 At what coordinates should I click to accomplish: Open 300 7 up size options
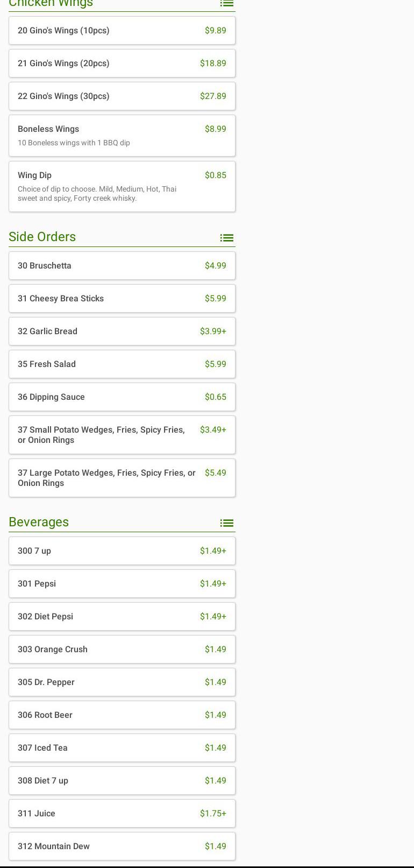[x=122, y=551]
